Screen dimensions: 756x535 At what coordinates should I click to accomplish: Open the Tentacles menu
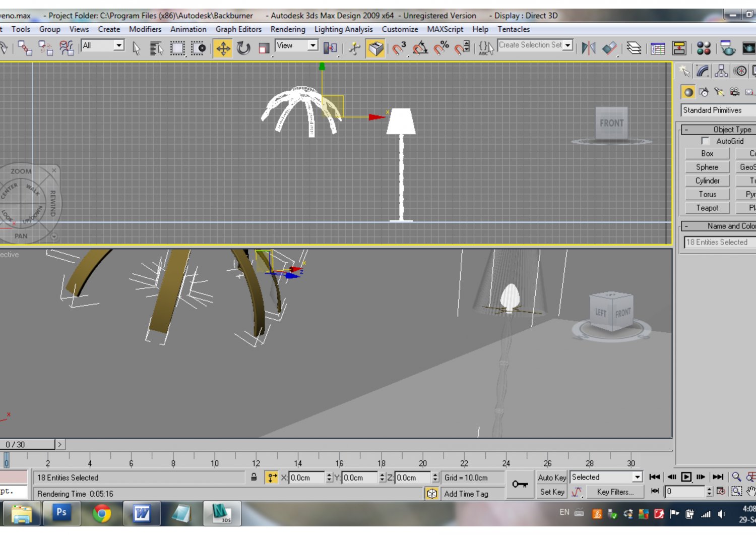click(514, 29)
